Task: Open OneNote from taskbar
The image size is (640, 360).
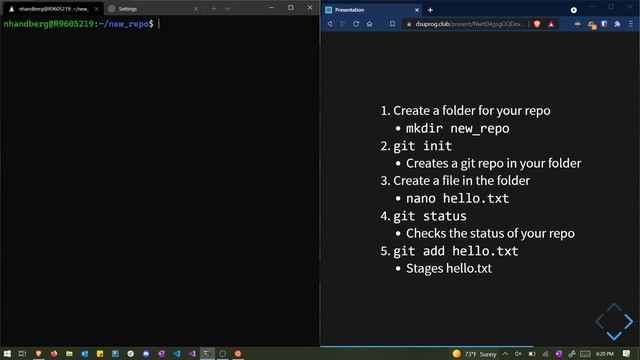Action: [161, 353]
